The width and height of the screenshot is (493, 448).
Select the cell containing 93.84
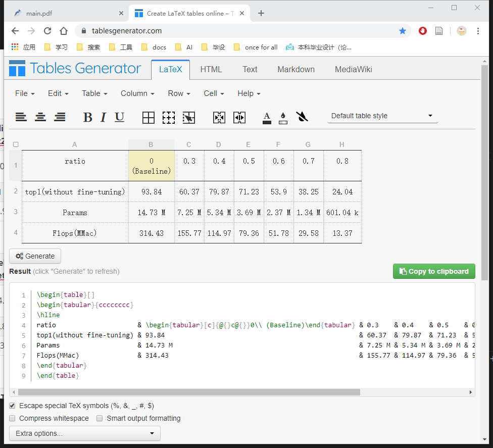click(151, 191)
